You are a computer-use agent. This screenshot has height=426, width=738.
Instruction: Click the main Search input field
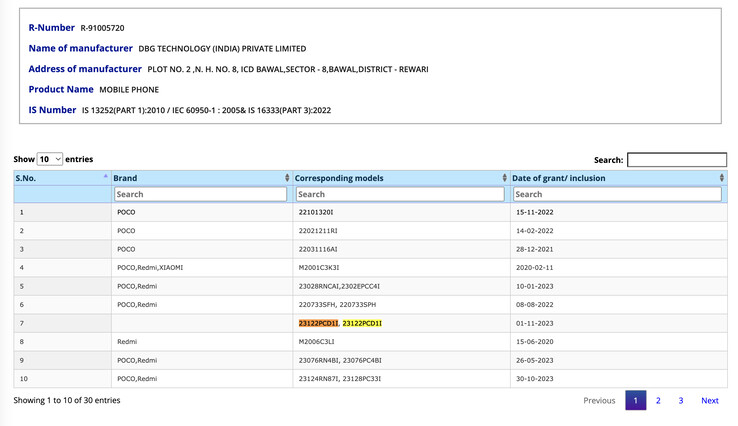[677, 160]
